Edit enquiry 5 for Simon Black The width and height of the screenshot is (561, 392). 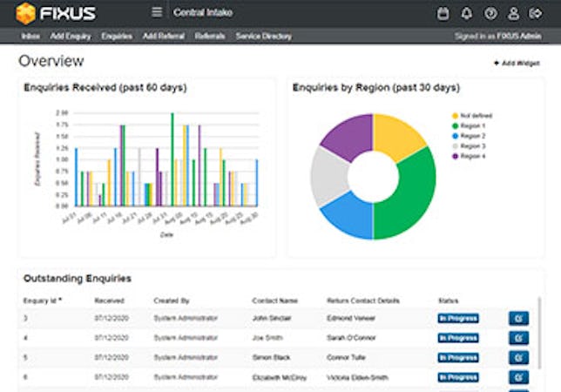coord(518,357)
